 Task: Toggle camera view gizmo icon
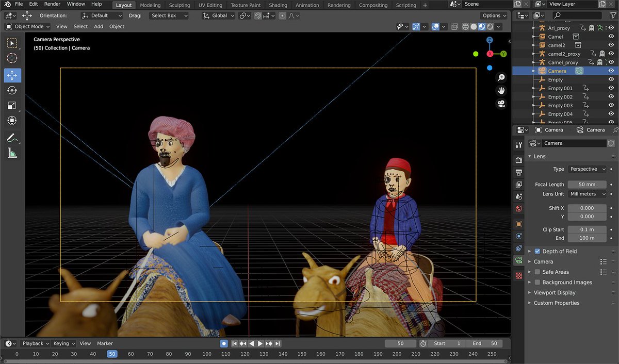501,104
